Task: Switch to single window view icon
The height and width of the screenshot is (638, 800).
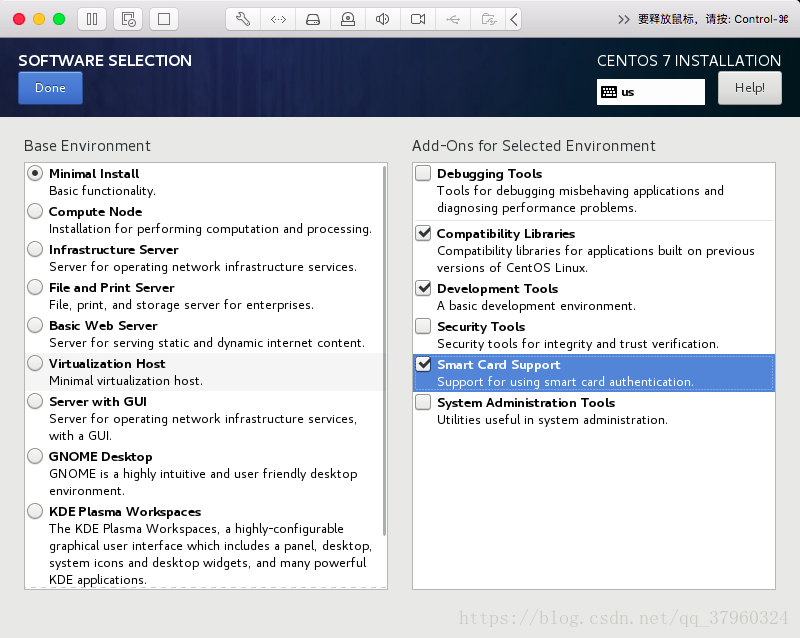Action: tap(164, 19)
